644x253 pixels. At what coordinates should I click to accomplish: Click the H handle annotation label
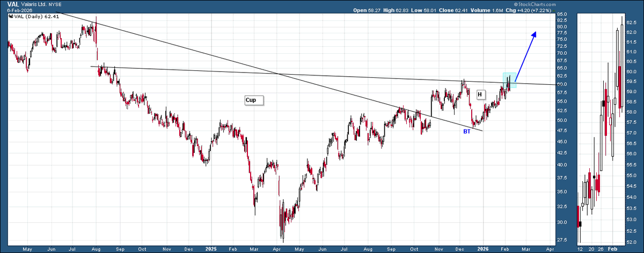click(x=481, y=95)
